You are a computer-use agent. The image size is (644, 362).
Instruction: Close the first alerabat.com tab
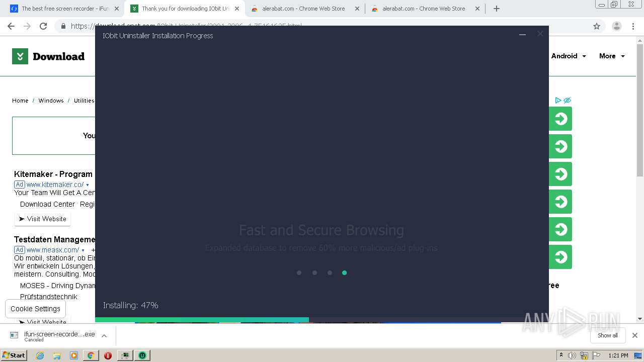[x=357, y=9]
